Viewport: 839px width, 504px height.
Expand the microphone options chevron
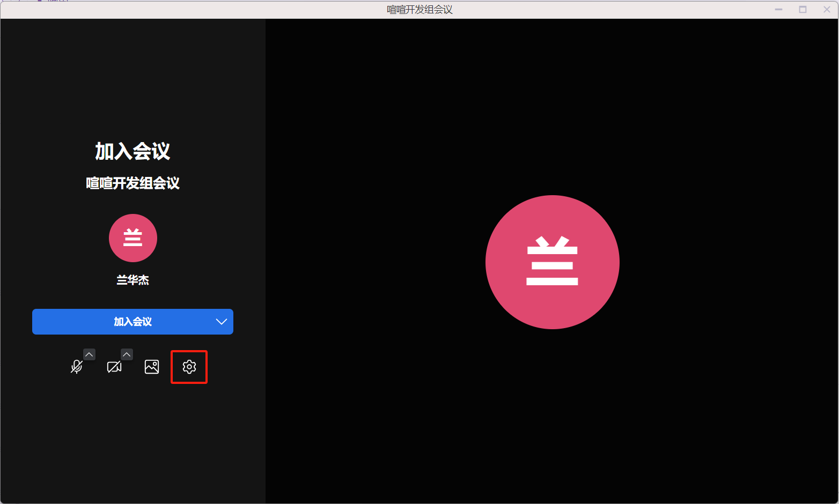[89, 354]
